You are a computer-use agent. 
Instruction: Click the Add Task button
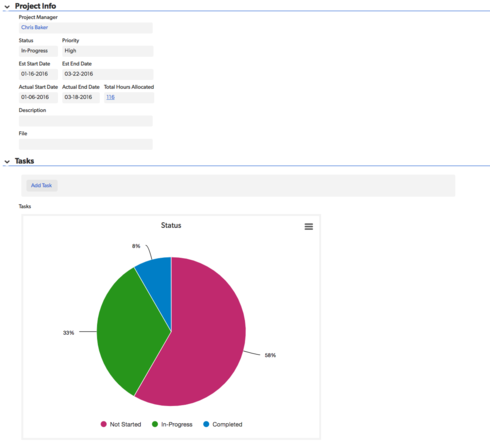42,185
